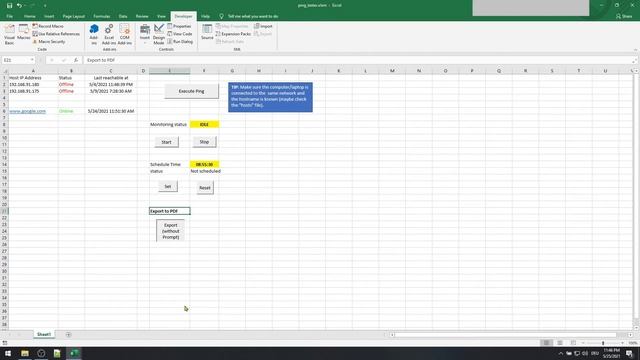Viewport: 640px width, 360px height.
Task: Open File Explorer from taskbar
Action: click(x=25, y=353)
